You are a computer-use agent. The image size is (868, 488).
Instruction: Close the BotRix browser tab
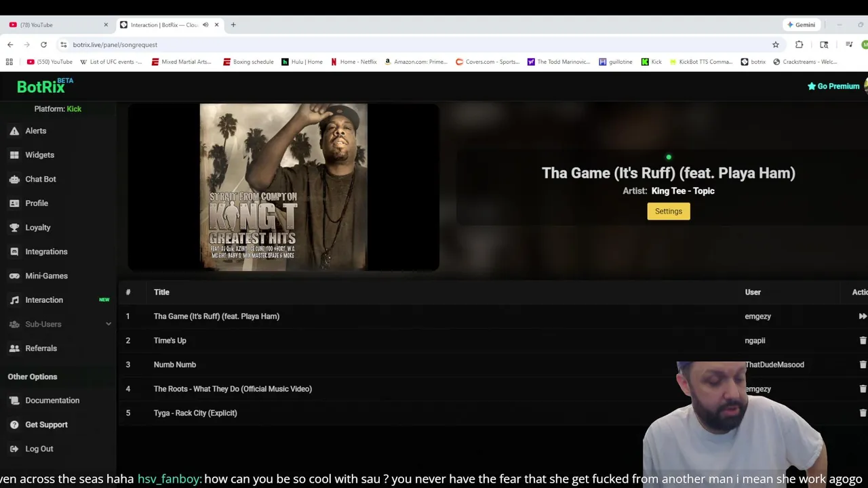[217, 25]
